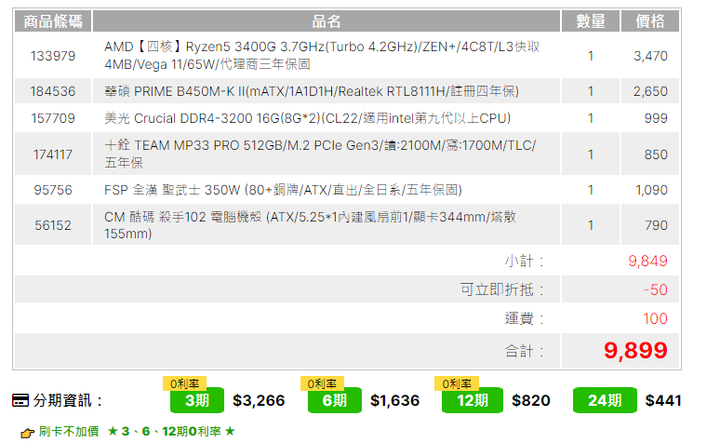Click the $1,636 installment amount
Screen dimensions: 720x443
pos(395,400)
